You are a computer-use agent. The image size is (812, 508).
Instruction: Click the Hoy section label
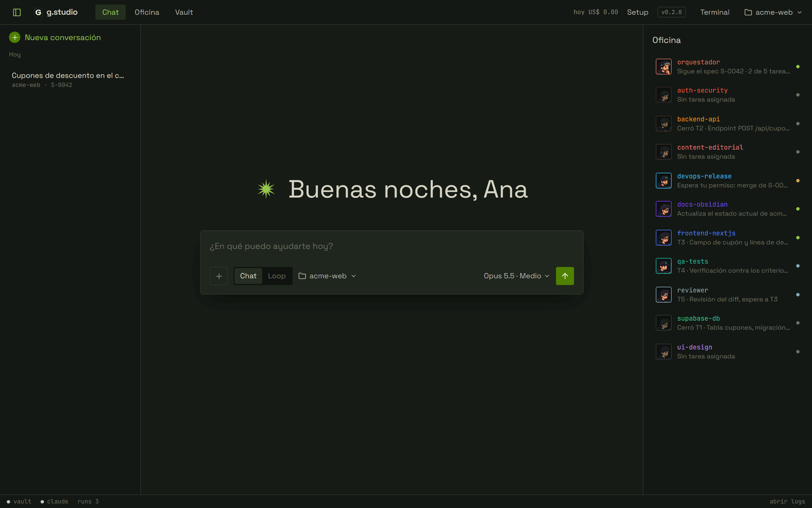coord(15,54)
